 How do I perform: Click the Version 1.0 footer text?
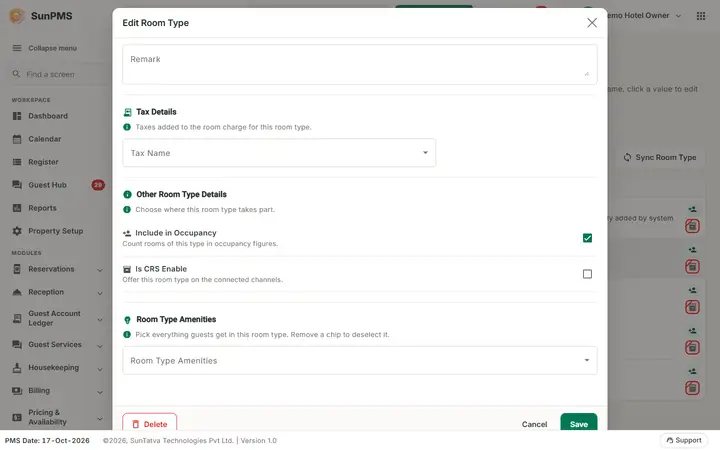pyautogui.click(x=259, y=440)
